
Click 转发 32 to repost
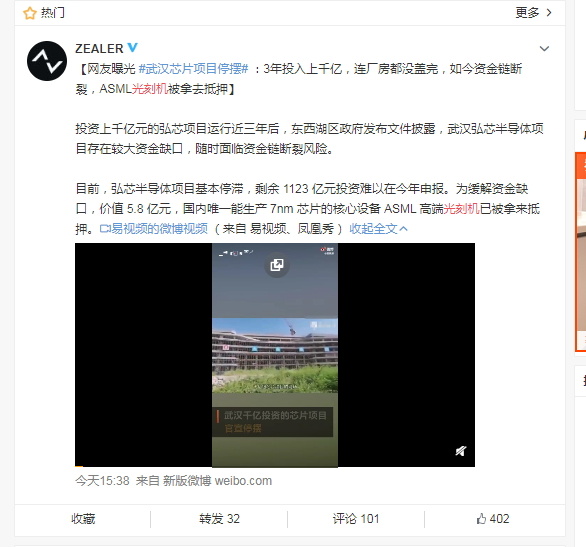pos(219,519)
